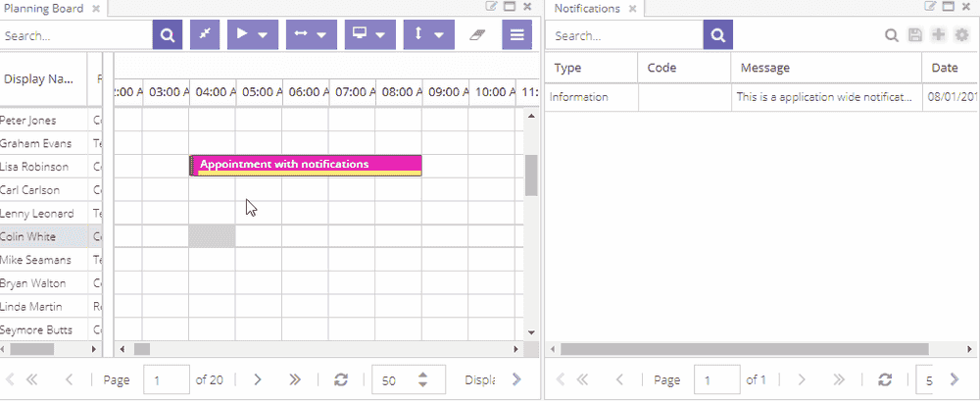Go to next page in Planning Board
Viewport: 980px width, 401px height.
(x=257, y=379)
